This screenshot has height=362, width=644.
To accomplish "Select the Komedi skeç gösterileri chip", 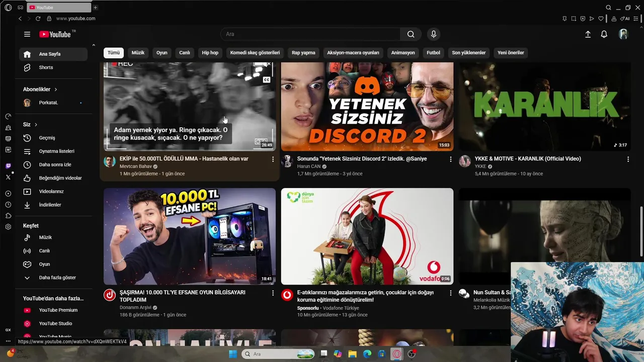I will tap(255, 53).
